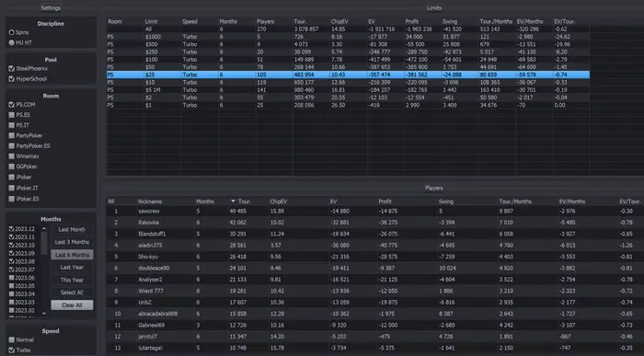Sort players by the Profit column header
The image size is (644, 356).
(385, 201)
